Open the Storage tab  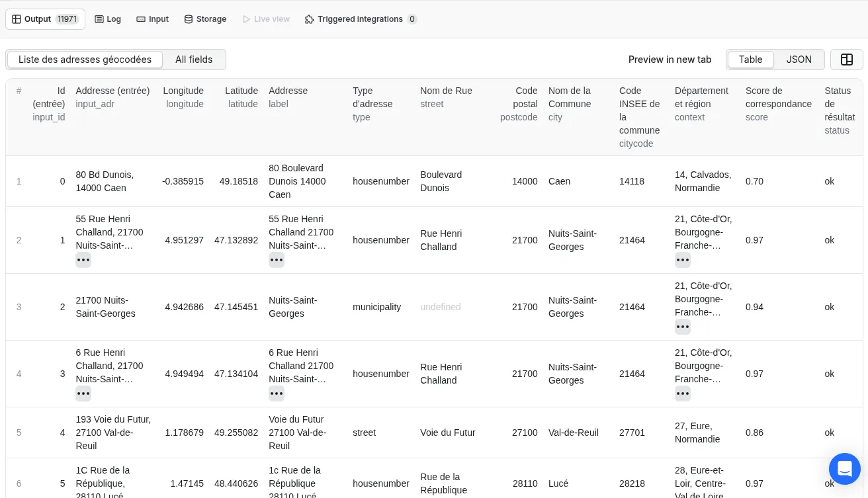click(205, 19)
